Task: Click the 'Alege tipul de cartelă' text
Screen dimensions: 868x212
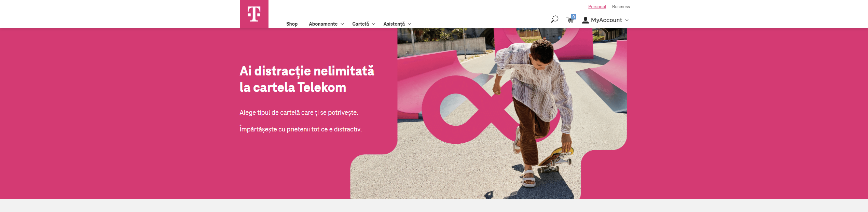Action: tap(299, 113)
